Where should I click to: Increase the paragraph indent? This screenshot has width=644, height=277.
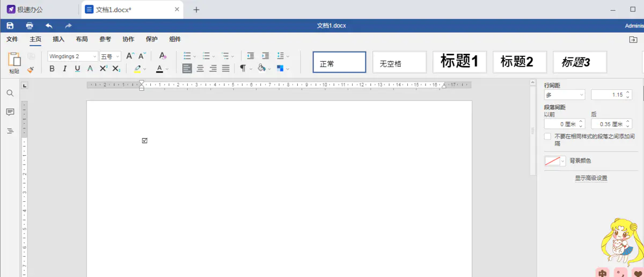(x=265, y=56)
